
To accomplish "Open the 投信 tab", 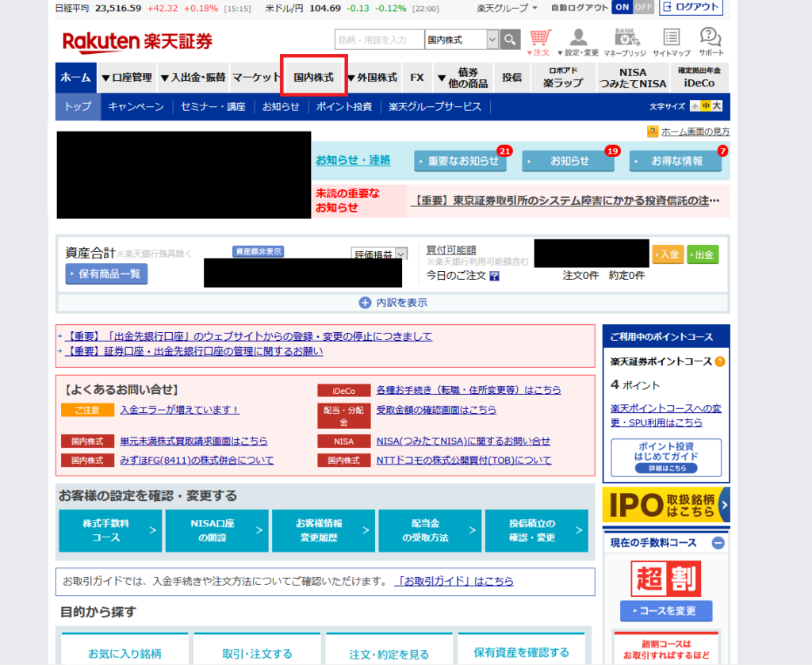I will click(511, 78).
